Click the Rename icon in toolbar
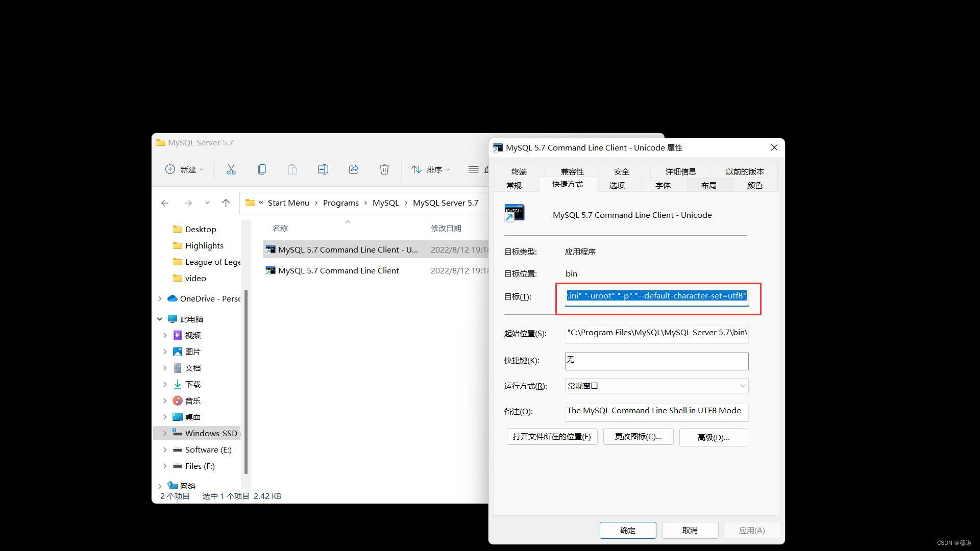Image resolution: width=980 pixels, height=551 pixels. tap(323, 169)
